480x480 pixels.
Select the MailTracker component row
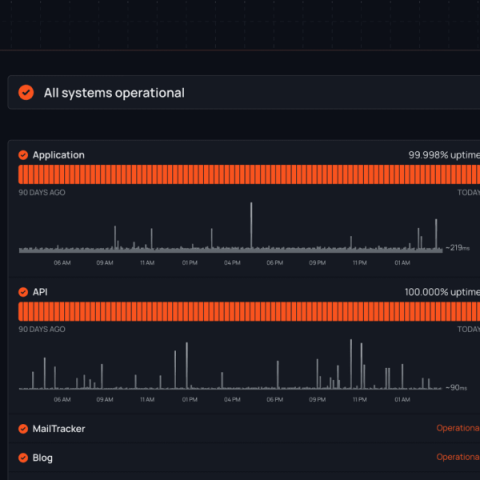click(244, 429)
